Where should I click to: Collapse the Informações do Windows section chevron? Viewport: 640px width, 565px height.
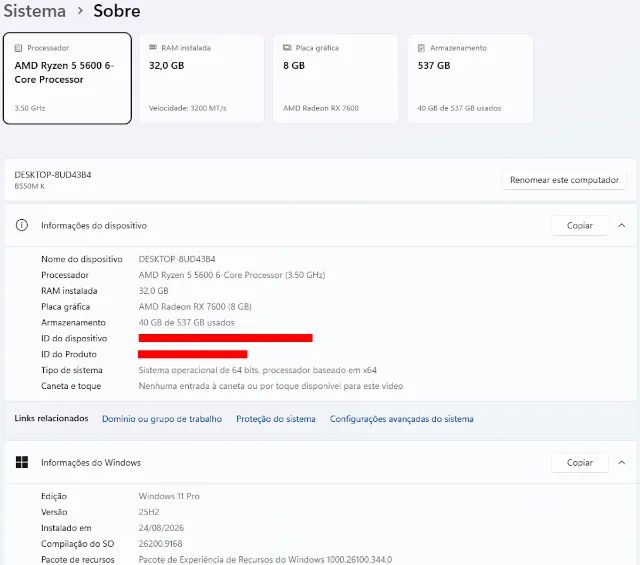tap(622, 463)
